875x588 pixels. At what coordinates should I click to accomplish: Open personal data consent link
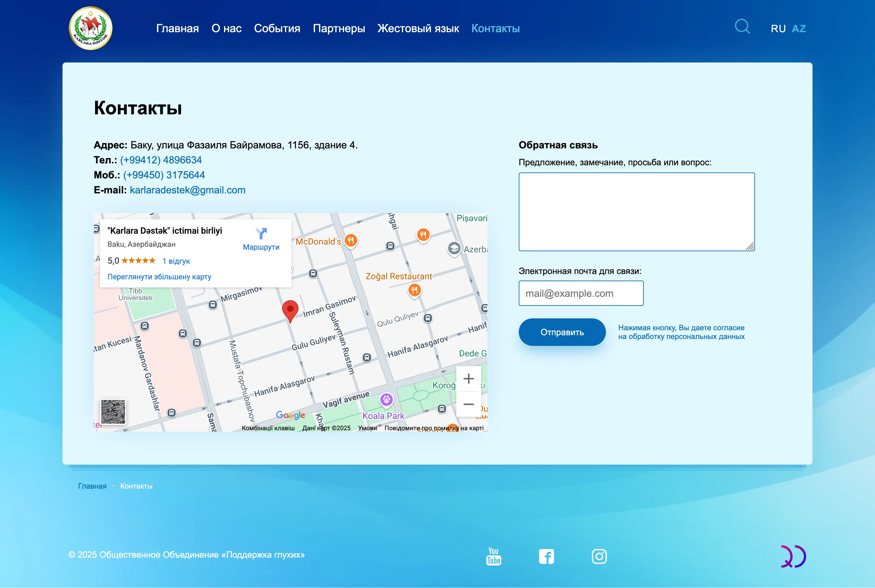681,332
